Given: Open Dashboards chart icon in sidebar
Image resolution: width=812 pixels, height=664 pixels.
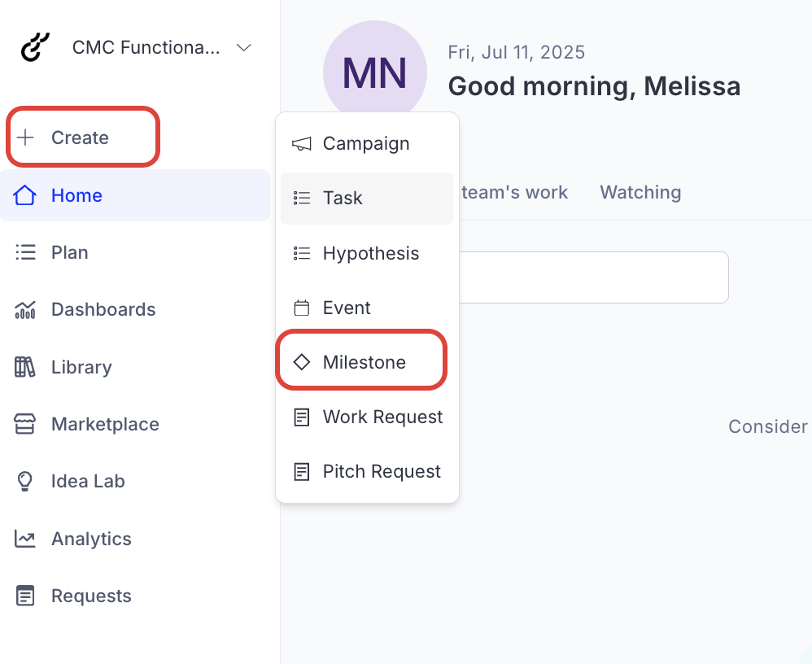Looking at the screenshot, I should click(x=25, y=309).
